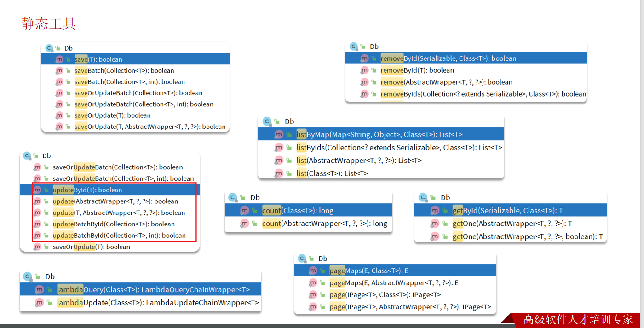Image resolution: width=644 pixels, height=328 pixels.
Task: Select list(Class<T>): List<T> method
Action: 332,173
